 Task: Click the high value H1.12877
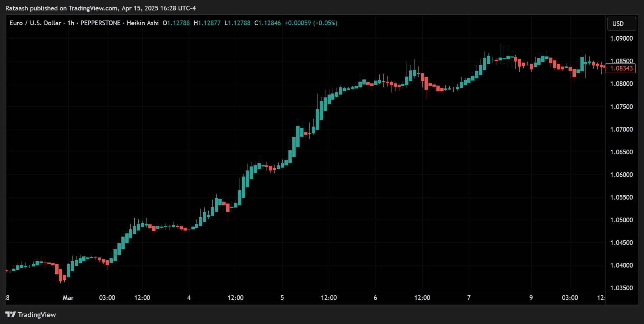click(x=207, y=23)
